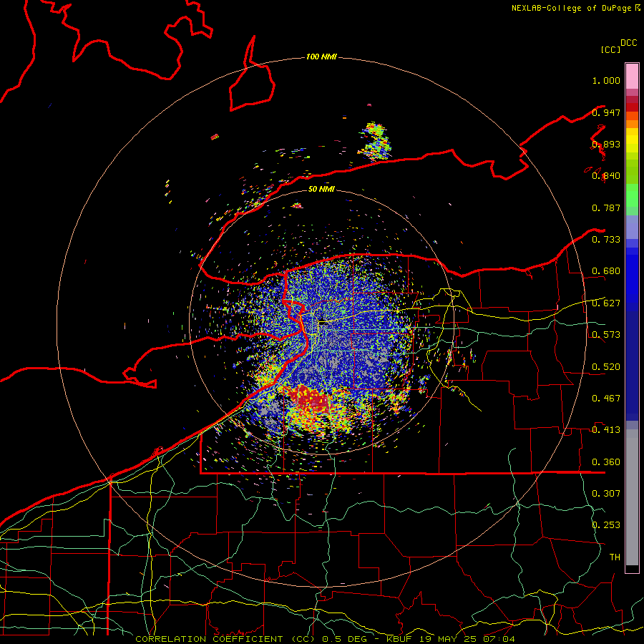Select the 0.573 scale value
644x644 pixels.
point(606,335)
